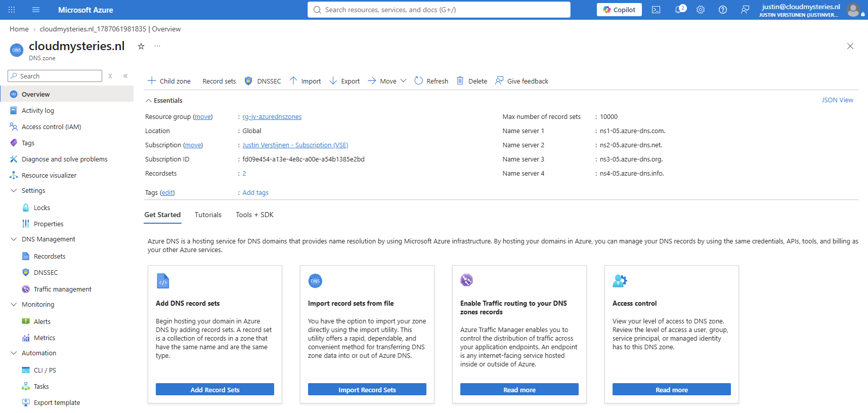Viewport: 868px width, 413px height.
Task: Refresh the DNS zone overview
Action: tap(431, 81)
